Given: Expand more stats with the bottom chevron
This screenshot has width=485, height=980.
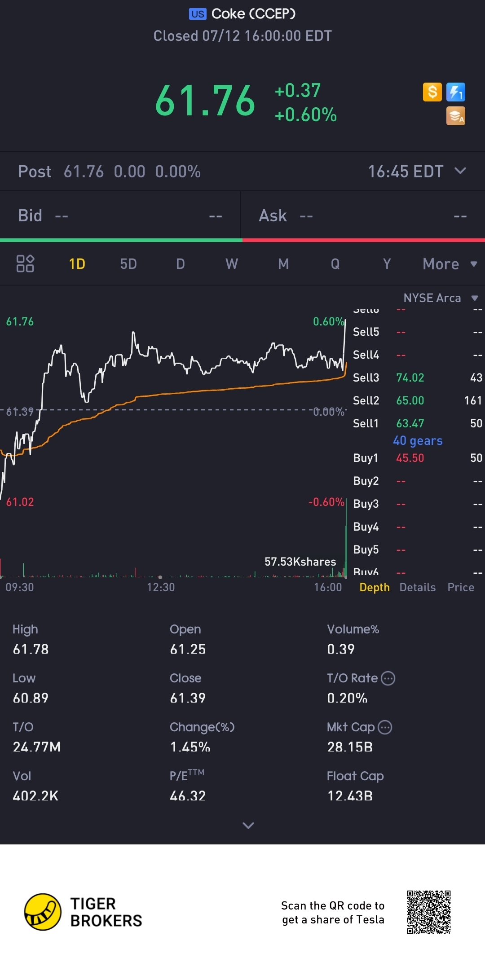Looking at the screenshot, I should [248, 825].
